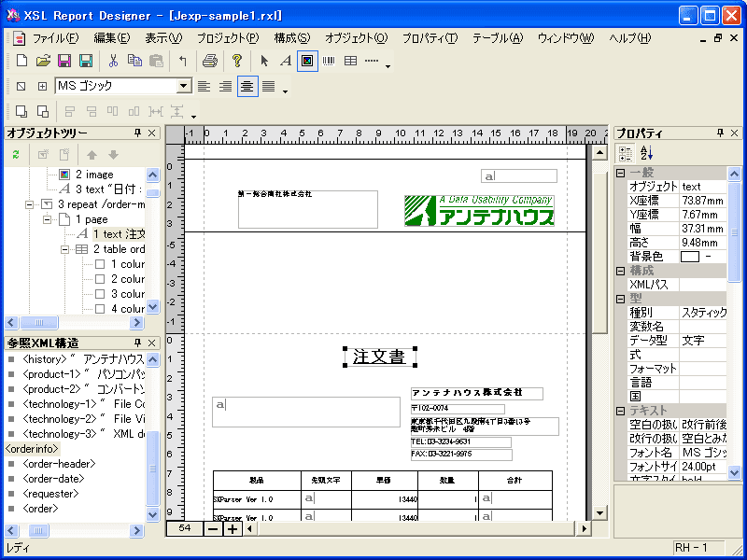Collapse the テキスト property group

tap(621, 411)
